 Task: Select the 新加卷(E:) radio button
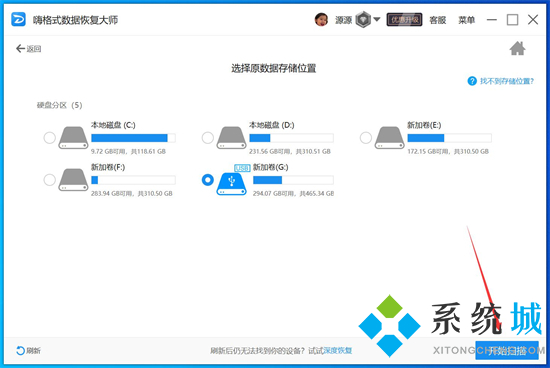(x=366, y=138)
